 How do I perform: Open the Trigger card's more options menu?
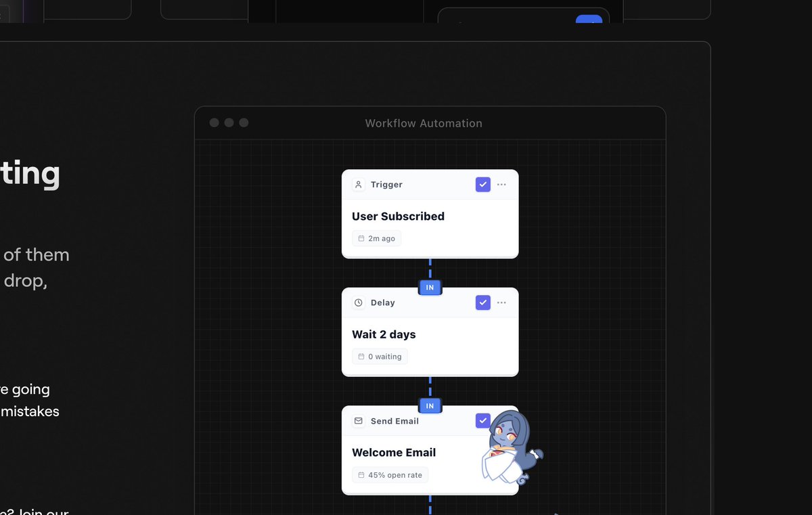501,185
